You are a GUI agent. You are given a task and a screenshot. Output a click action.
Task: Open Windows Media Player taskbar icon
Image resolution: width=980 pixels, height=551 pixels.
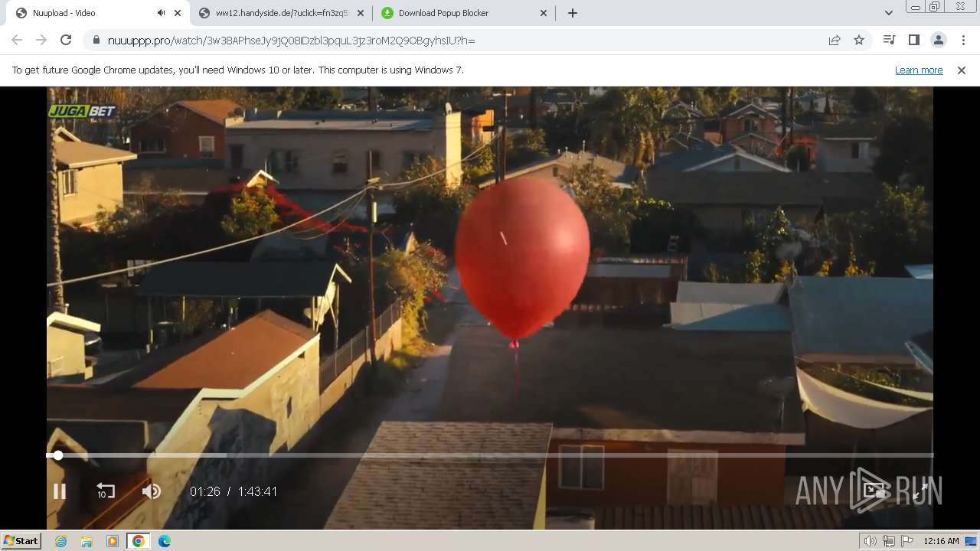113,541
